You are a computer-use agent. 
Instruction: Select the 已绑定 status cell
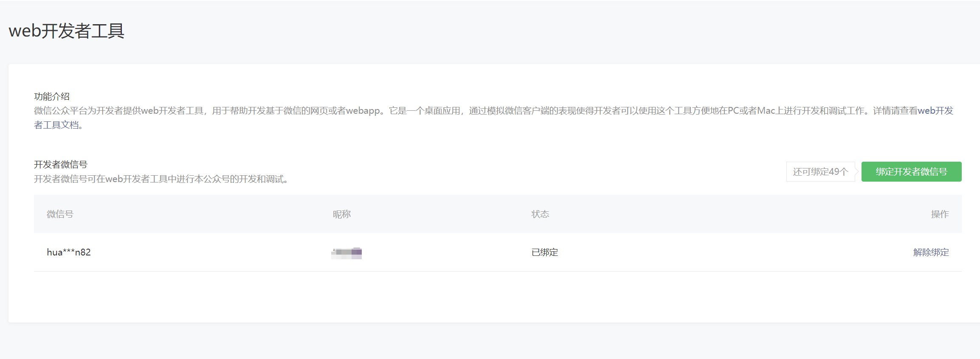545,252
